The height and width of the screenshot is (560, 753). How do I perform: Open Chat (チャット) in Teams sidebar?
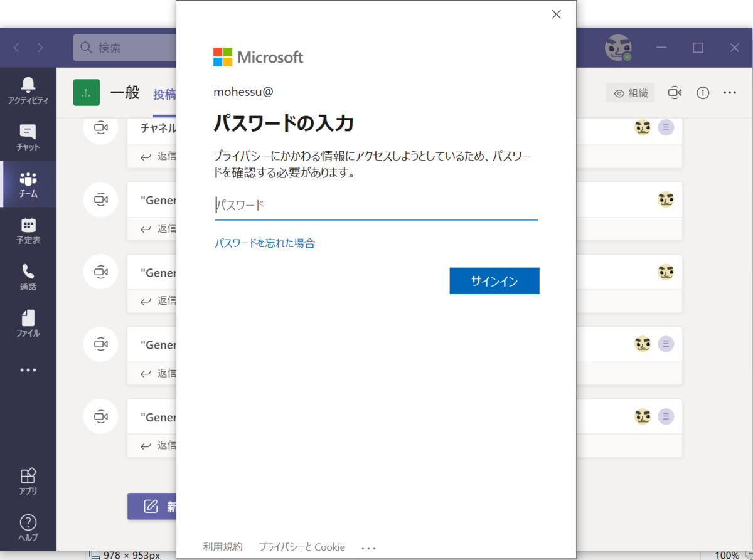pos(28,137)
